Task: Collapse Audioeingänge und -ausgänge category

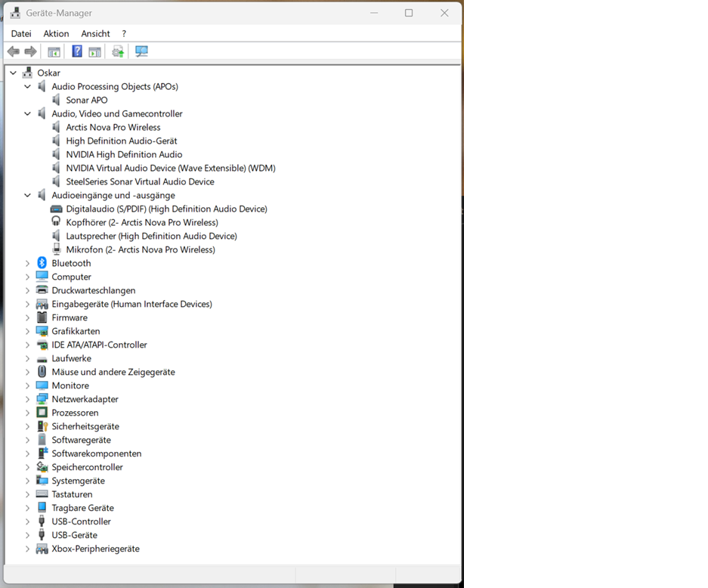Action: [x=27, y=195]
